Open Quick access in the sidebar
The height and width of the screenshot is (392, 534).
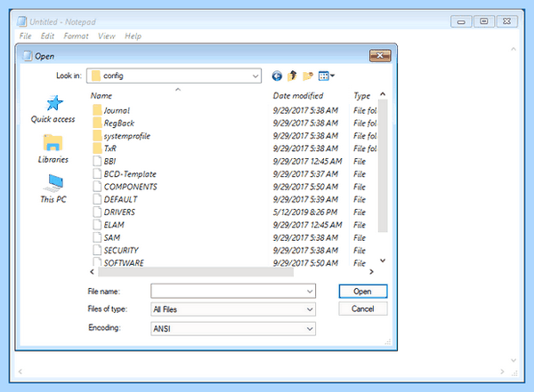53,109
